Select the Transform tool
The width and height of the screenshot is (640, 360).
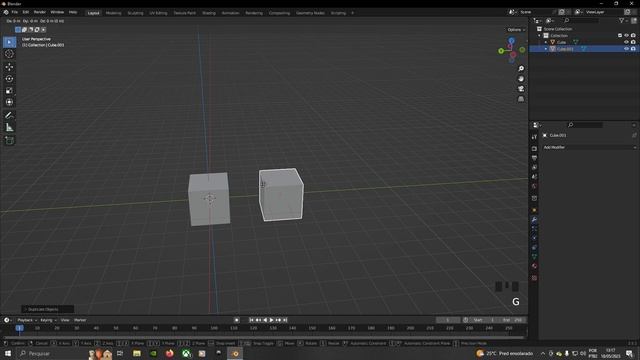click(x=9, y=102)
